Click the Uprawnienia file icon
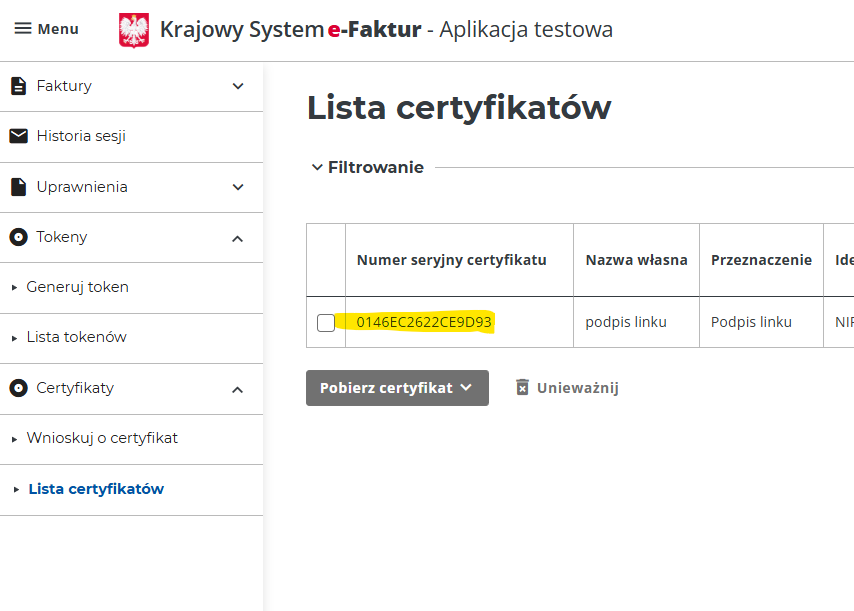 click(x=18, y=187)
